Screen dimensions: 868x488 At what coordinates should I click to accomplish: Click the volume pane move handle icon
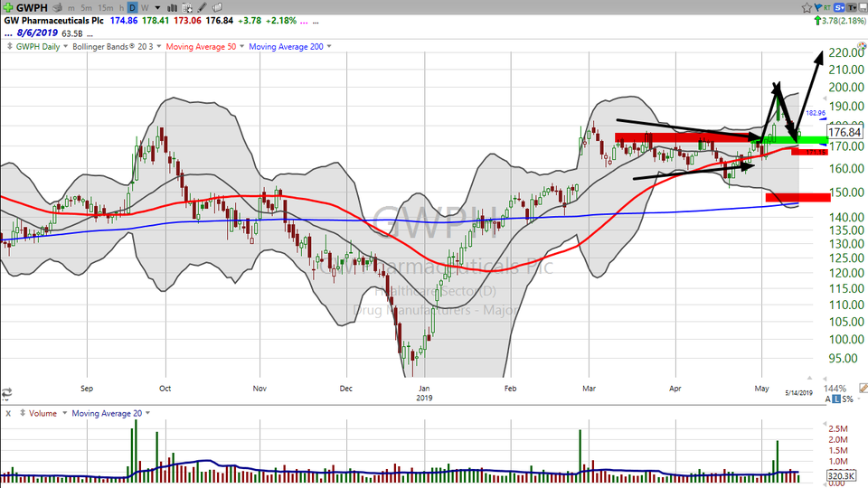[x=23, y=413]
